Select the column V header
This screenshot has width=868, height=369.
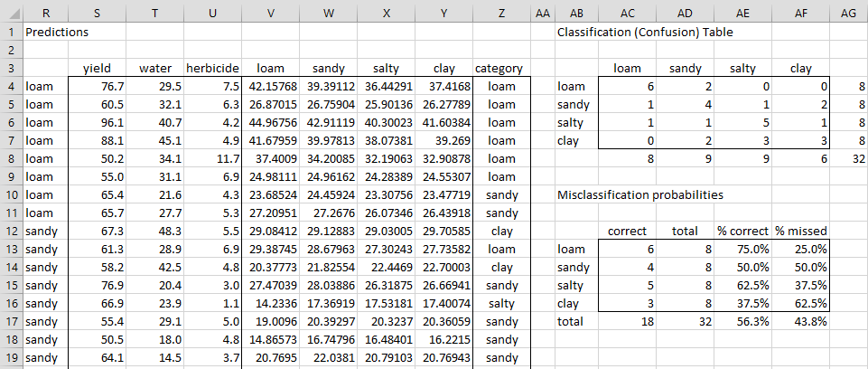[x=271, y=14]
